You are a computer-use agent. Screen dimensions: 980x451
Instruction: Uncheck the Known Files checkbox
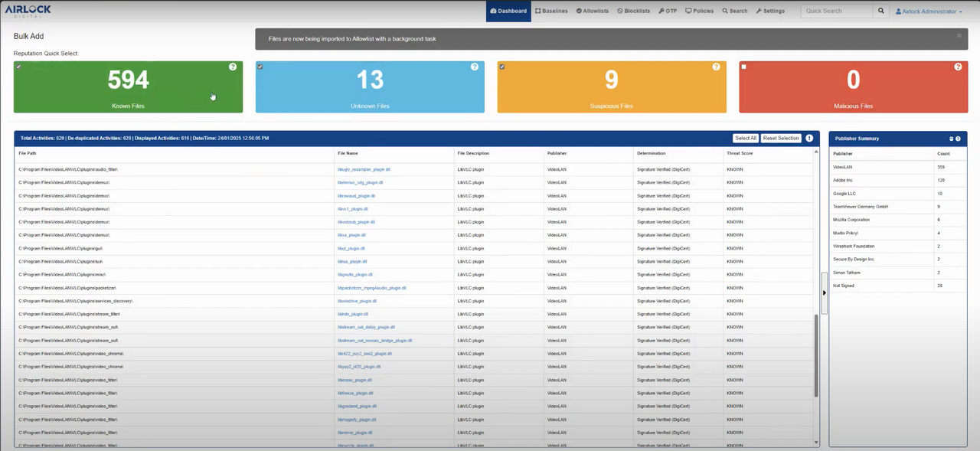tap(18, 67)
